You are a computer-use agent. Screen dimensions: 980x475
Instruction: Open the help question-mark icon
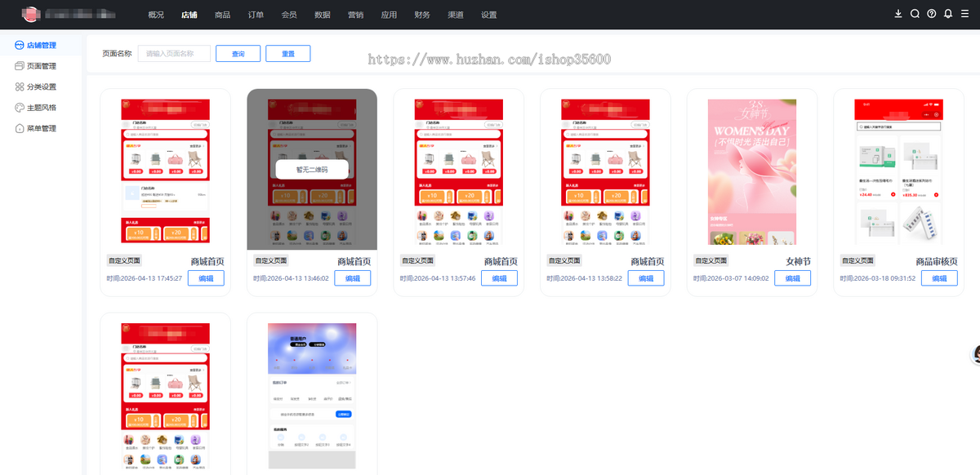[x=932, y=14]
